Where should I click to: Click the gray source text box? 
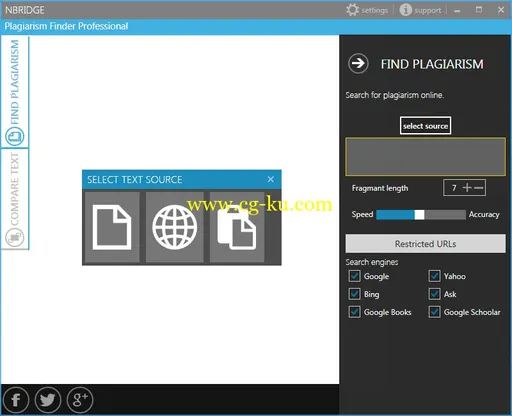click(425, 156)
